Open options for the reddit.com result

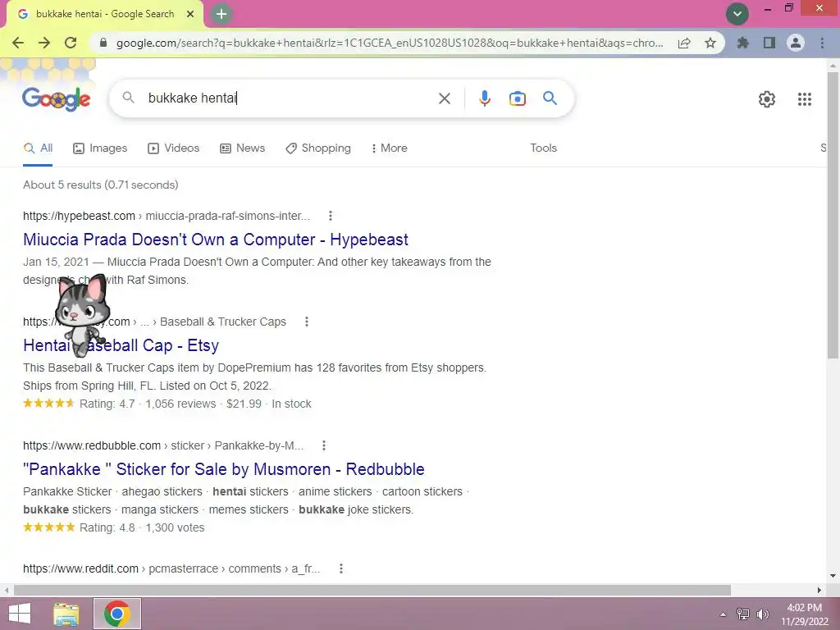[x=340, y=569]
